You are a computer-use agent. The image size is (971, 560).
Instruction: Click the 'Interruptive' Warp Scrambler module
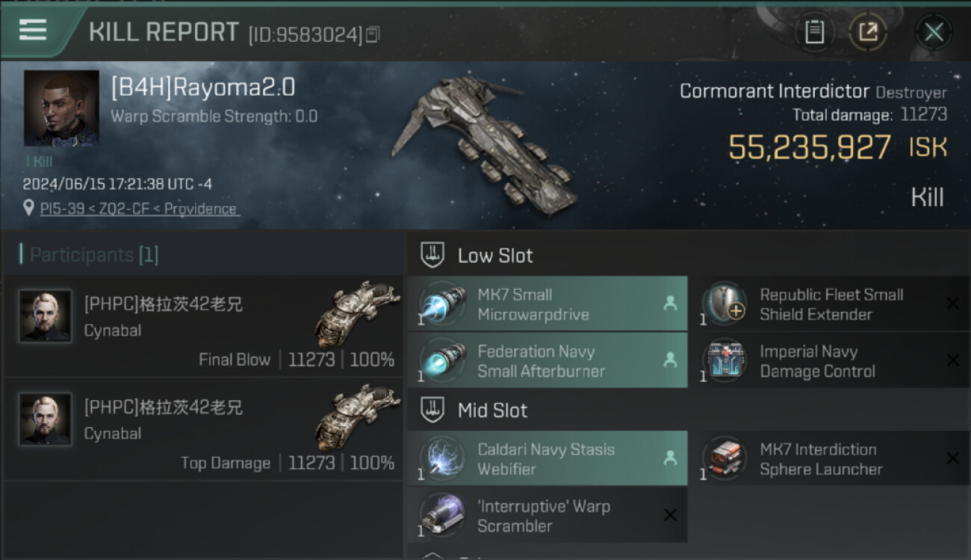[x=547, y=515]
